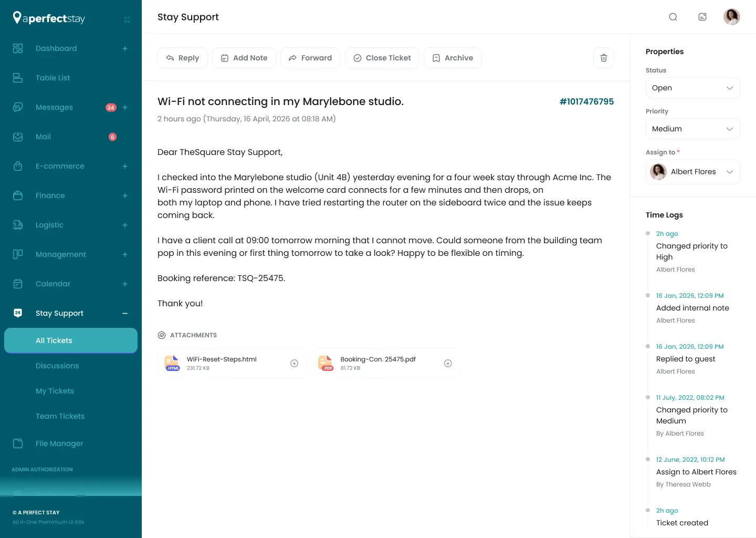
Task: Expand Messages submenu plus
Action: point(125,107)
